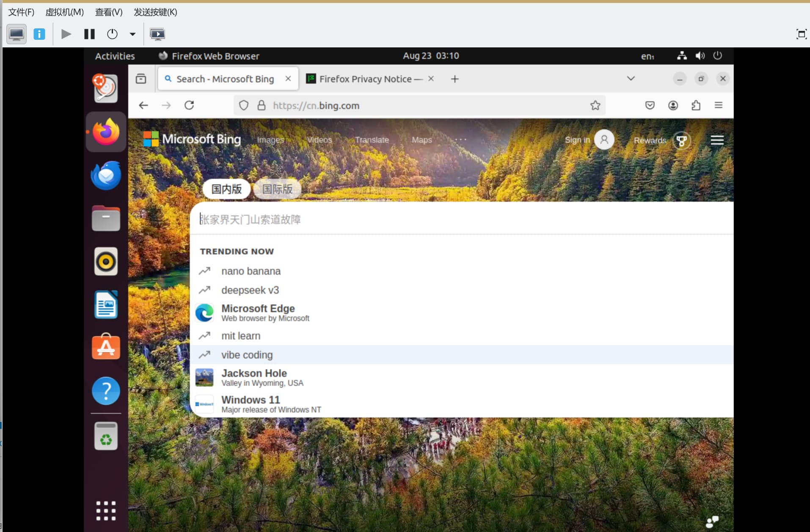
Task: Open the Firefox extensions puzzle icon
Action: [x=696, y=105]
